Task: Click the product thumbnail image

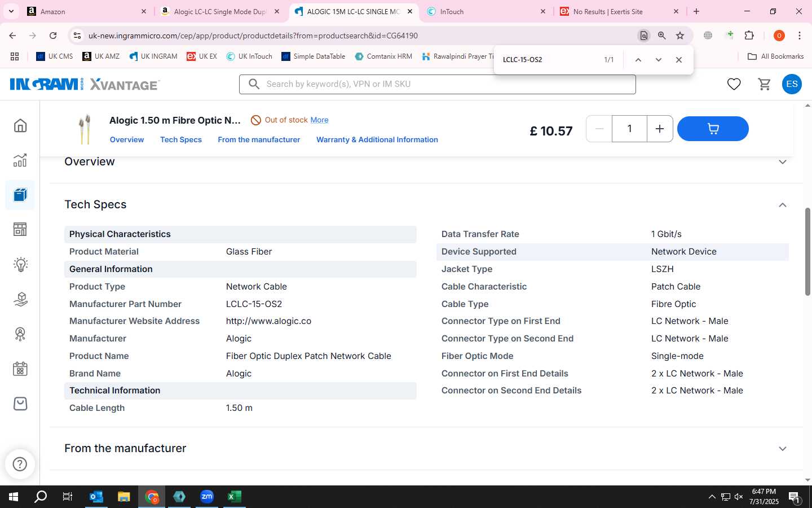Action: (x=85, y=129)
